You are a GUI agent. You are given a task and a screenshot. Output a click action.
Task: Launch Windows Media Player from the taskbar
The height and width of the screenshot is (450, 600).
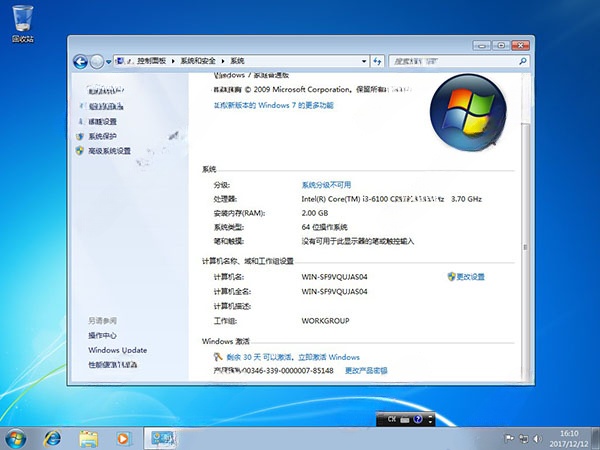[123, 437]
